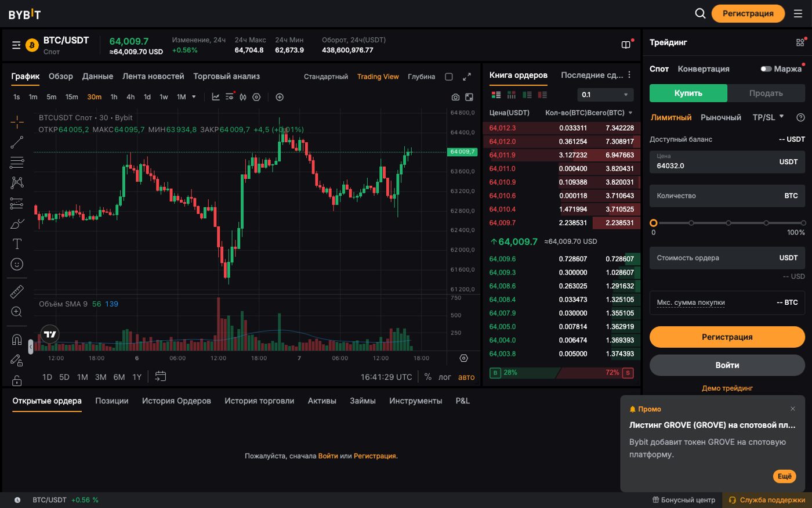Image resolution: width=812 pixels, height=508 pixels.
Task: Open the Торговый анализ tab
Action: pyautogui.click(x=226, y=76)
